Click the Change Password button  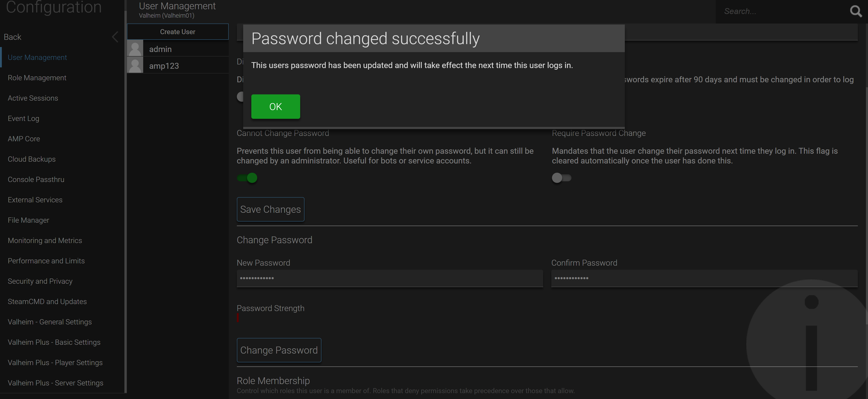[x=279, y=350]
